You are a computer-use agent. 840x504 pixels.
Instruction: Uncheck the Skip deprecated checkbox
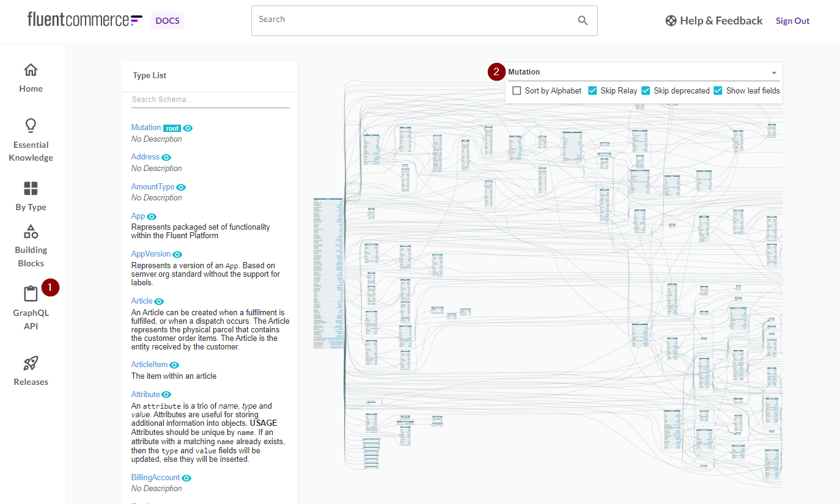(646, 90)
